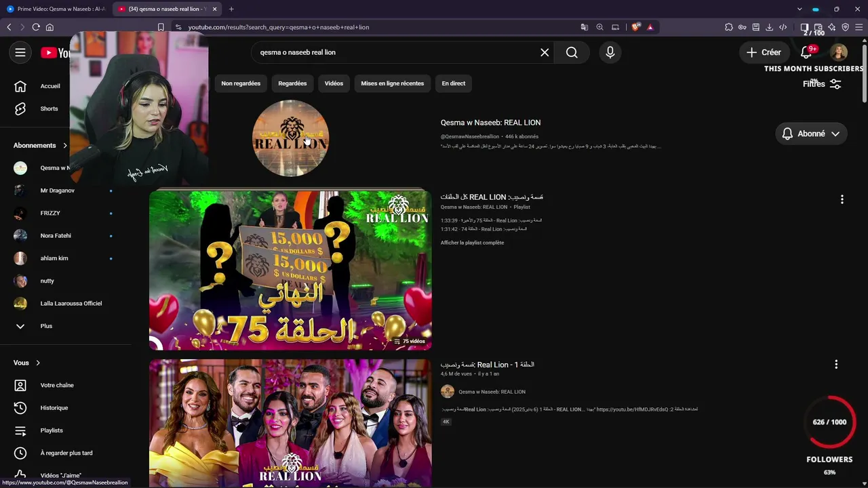Screen dimensions: 868x488
Task: Open YouTube notifications bell
Action: 806,52
